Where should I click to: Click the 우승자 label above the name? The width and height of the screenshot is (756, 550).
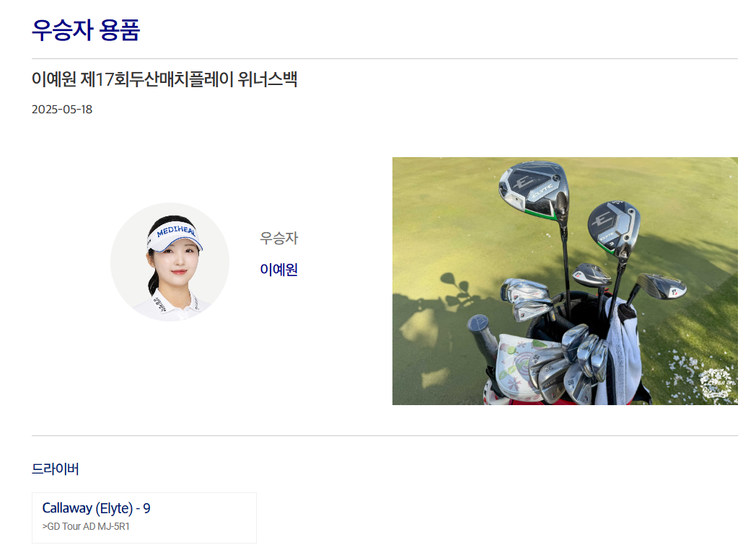(278, 238)
